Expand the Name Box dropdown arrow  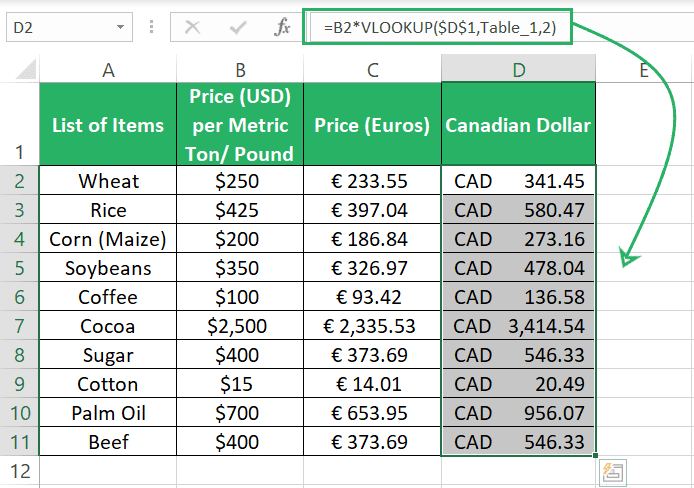120,27
